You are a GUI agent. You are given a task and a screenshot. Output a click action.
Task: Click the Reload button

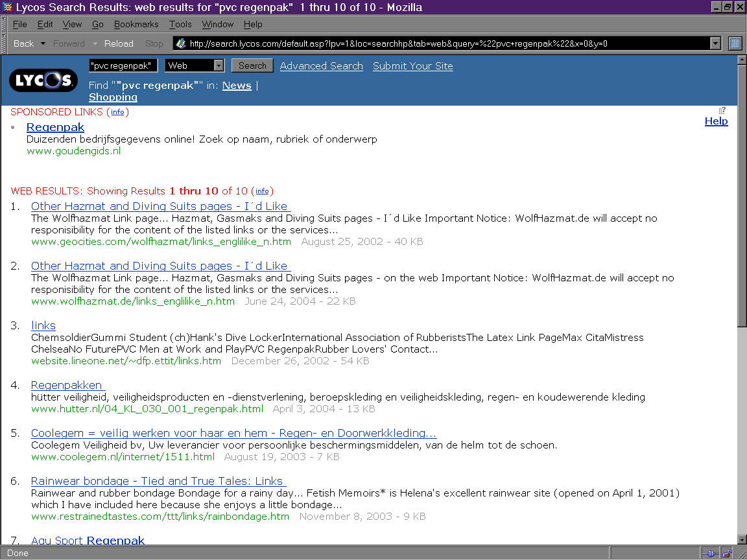[x=119, y=43]
